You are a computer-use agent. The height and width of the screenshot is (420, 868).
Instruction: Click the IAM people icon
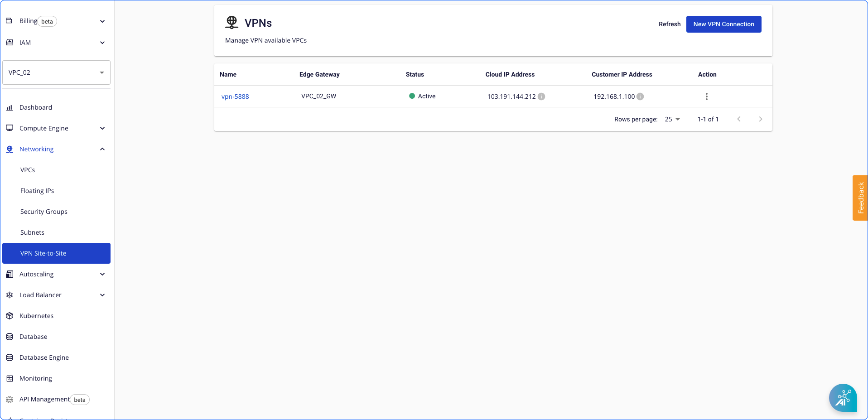pyautogui.click(x=9, y=42)
